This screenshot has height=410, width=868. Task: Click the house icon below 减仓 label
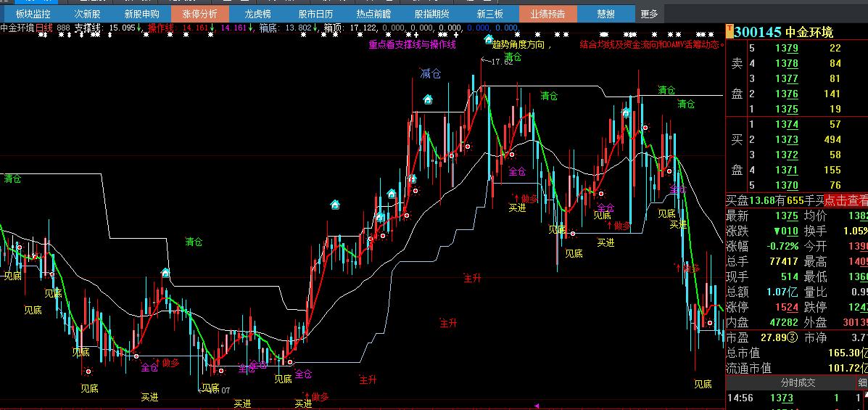[x=427, y=99]
